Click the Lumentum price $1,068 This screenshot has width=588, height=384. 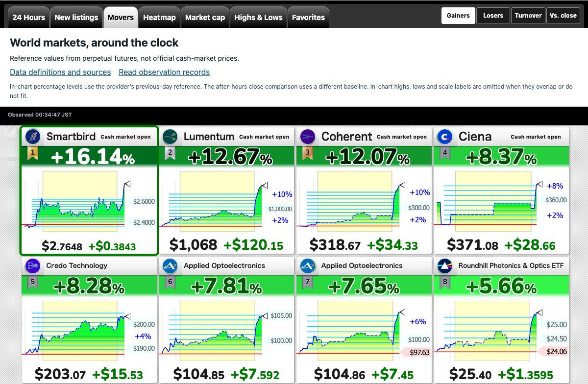click(x=193, y=244)
